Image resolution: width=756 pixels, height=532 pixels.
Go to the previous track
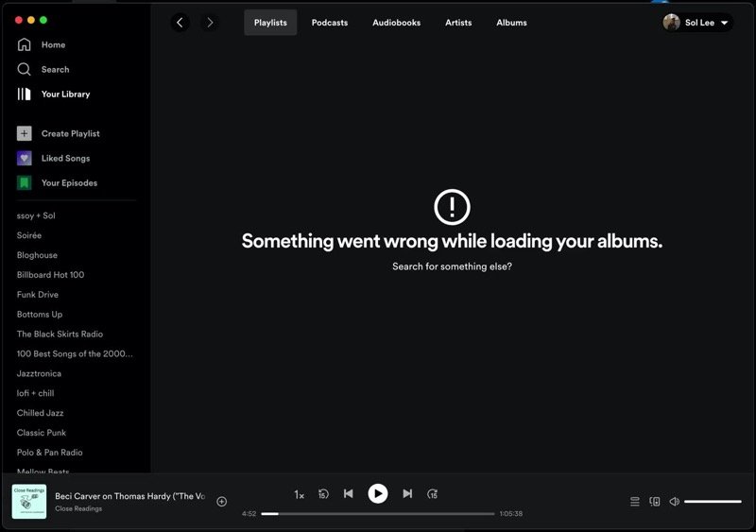348,493
